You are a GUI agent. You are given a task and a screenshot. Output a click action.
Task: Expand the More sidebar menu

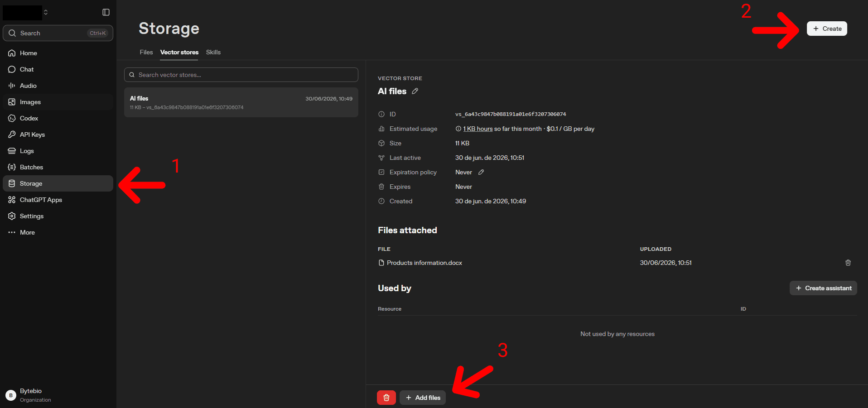click(x=58, y=232)
